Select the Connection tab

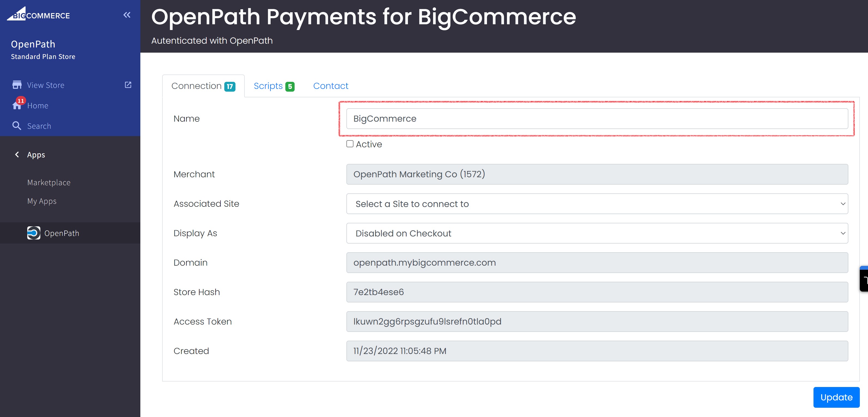(x=203, y=86)
